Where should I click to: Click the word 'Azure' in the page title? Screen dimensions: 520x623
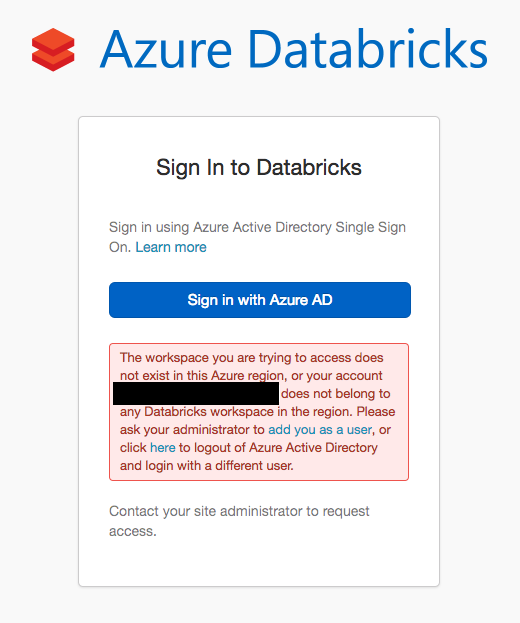pyautogui.click(x=166, y=49)
